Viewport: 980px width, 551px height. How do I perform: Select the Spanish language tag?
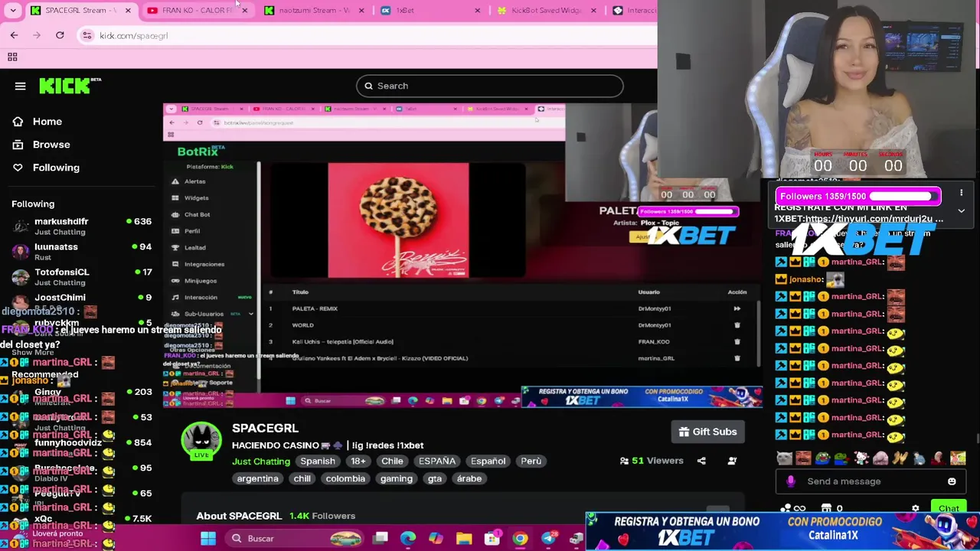pos(318,461)
